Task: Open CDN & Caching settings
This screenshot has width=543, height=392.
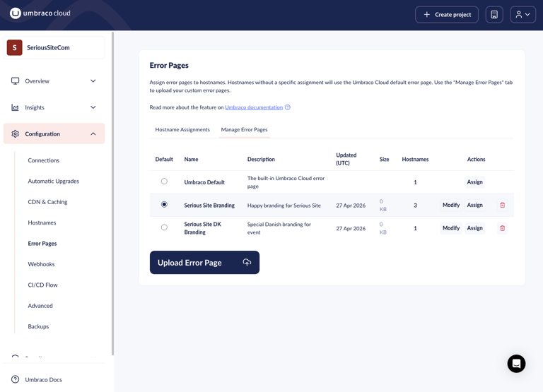Action: tap(47, 202)
